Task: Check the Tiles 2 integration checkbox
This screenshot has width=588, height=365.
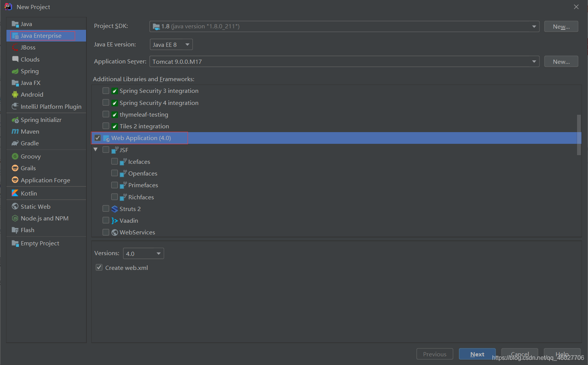Action: coord(106,126)
